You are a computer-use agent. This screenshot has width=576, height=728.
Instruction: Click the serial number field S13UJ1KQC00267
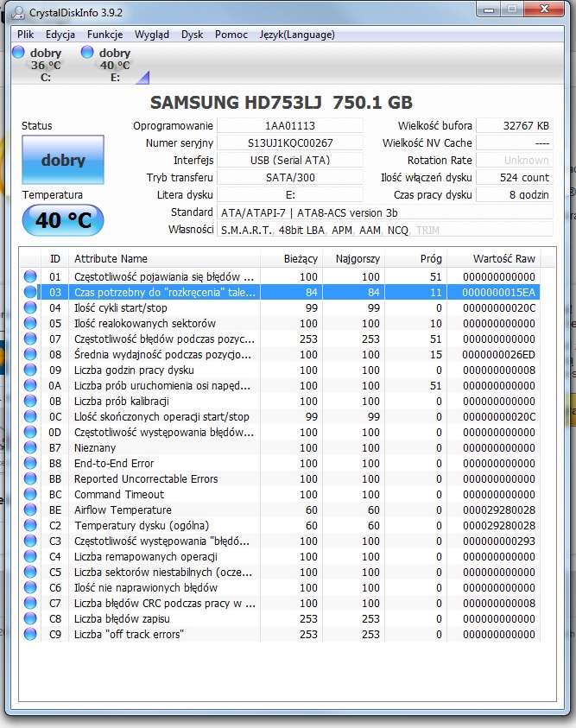[x=290, y=143]
